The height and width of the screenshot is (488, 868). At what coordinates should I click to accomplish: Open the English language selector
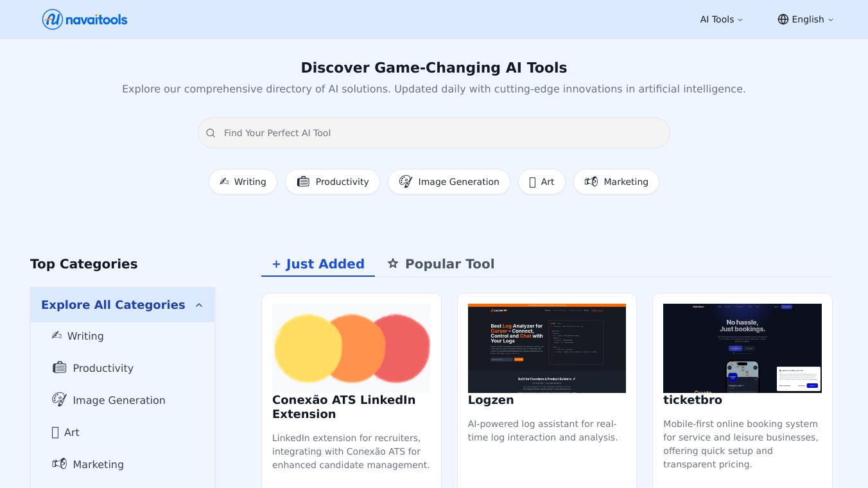click(x=806, y=19)
